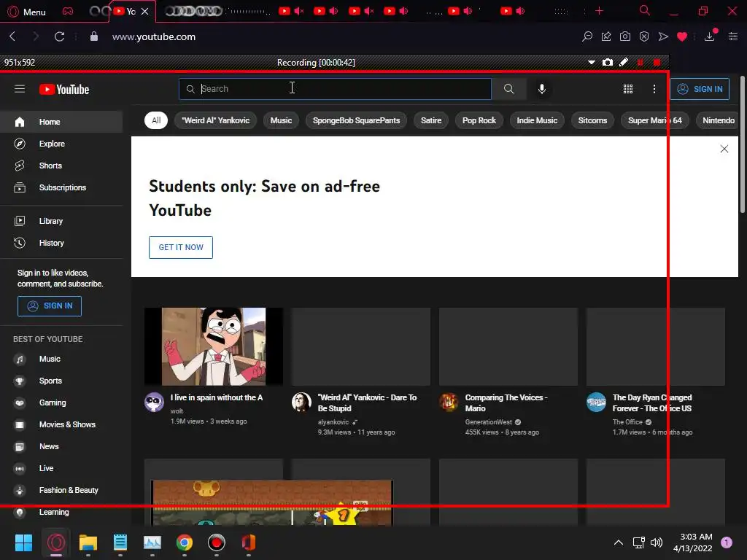The height and width of the screenshot is (560, 747).
Task: Open Comparing The Voices - Mario title
Action: pos(506,402)
